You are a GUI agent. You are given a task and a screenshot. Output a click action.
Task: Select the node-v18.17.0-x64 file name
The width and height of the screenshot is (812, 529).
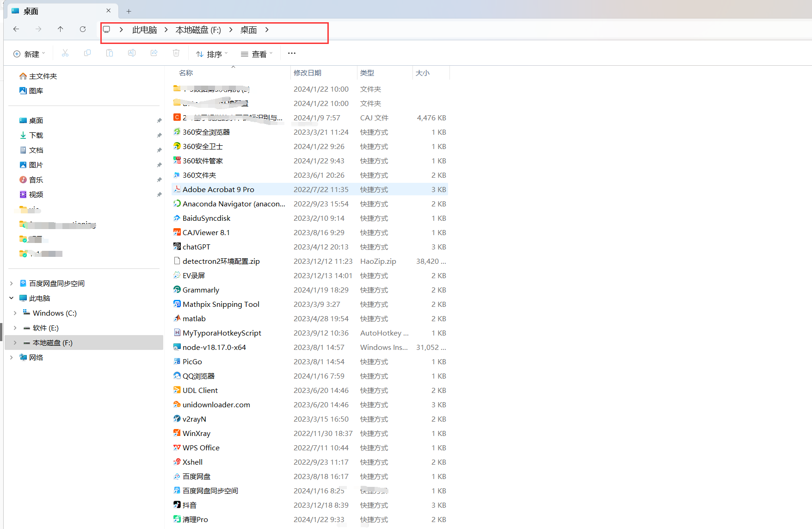pos(214,347)
